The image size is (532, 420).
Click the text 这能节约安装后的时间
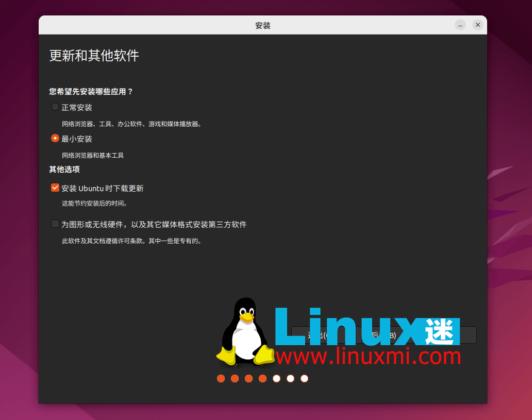(94, 204)
